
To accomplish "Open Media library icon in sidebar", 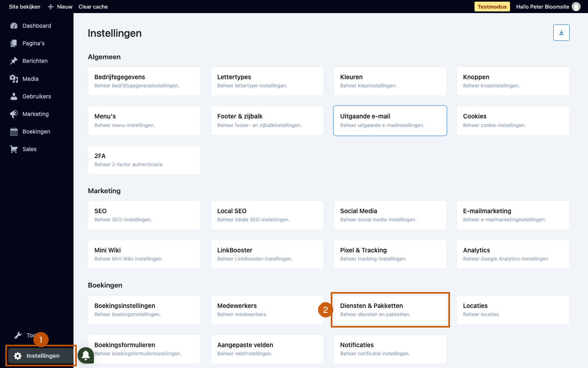I will pyautogui.click(x=14, y=79).
